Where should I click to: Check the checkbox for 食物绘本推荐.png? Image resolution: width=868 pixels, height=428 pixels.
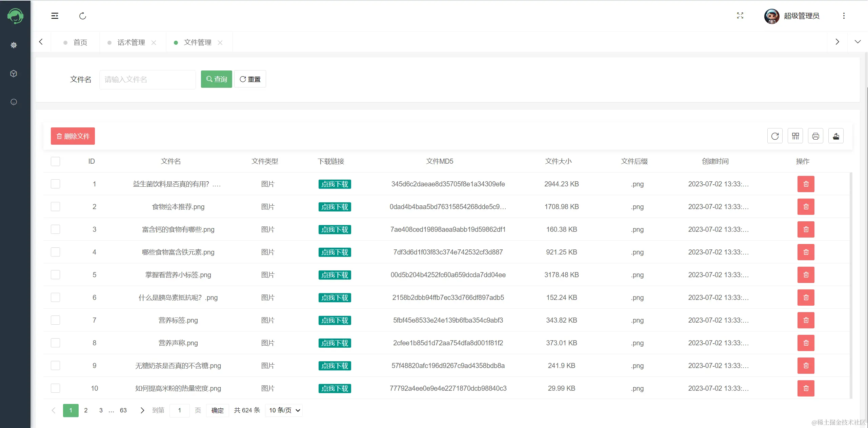coord(55,207)
